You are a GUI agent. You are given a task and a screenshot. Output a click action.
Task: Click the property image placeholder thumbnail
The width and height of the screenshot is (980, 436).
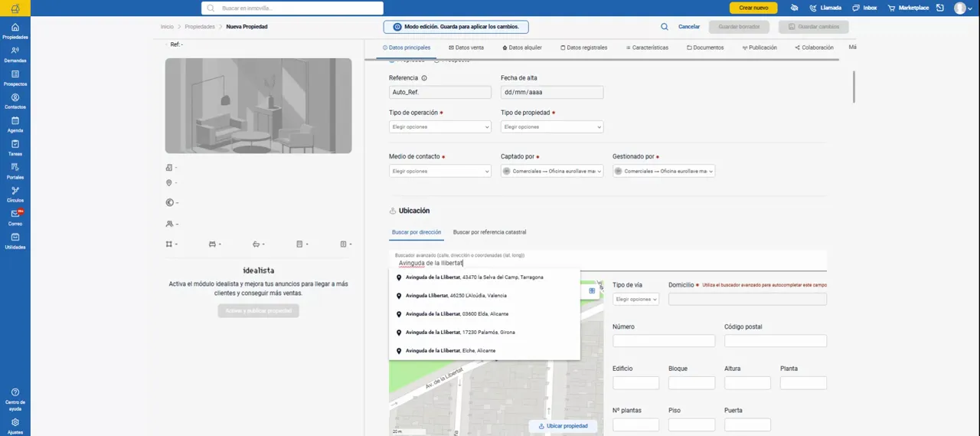pos(258,106)
